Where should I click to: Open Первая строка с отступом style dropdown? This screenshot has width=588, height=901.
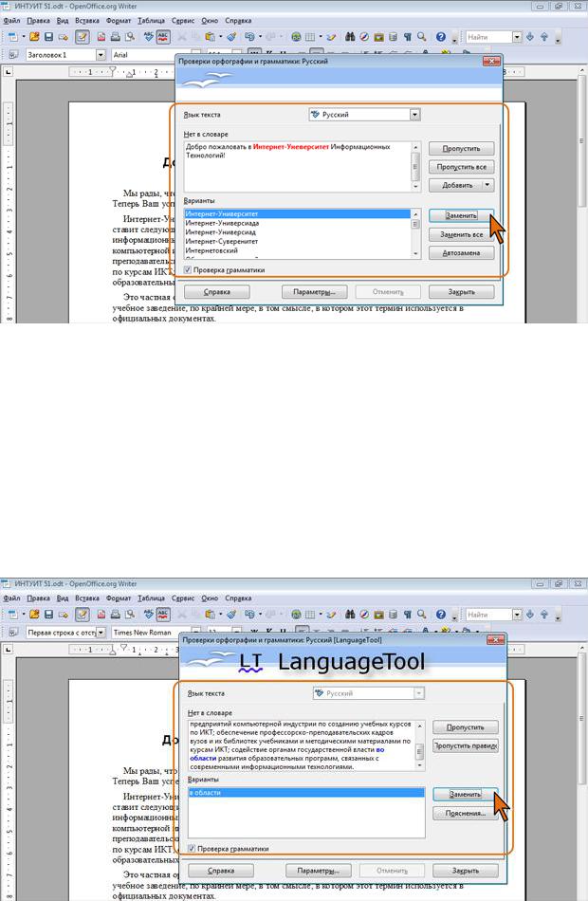tap(101, 632)
